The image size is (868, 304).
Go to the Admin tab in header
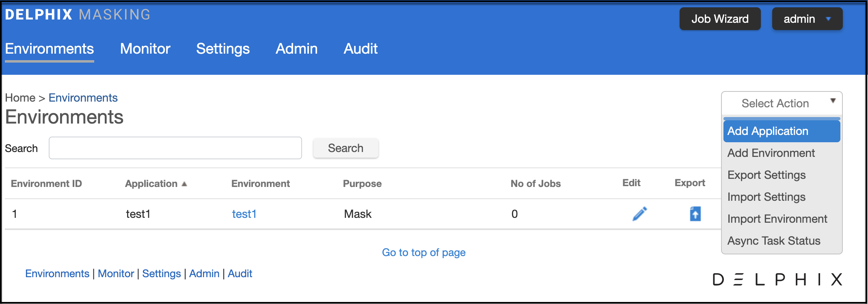[296, 49]
